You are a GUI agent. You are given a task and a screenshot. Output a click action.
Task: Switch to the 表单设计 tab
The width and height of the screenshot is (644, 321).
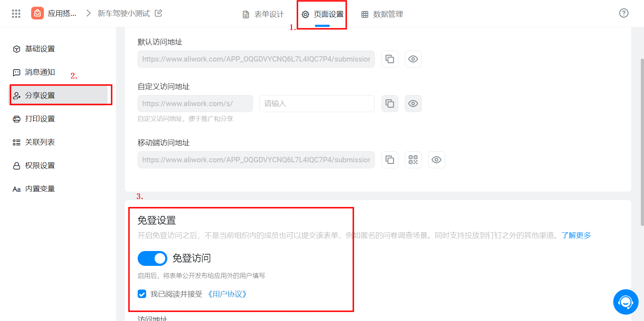263,14
